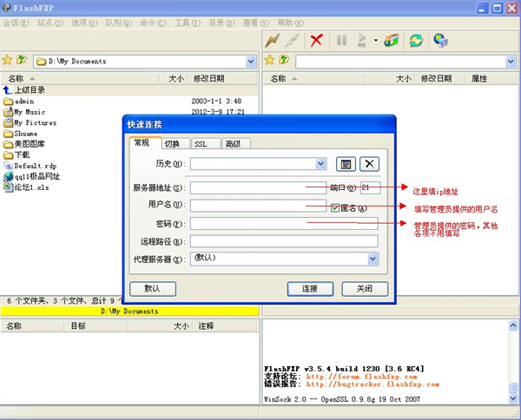Expand the 历史 history dropdown

(x=321, y=163)
